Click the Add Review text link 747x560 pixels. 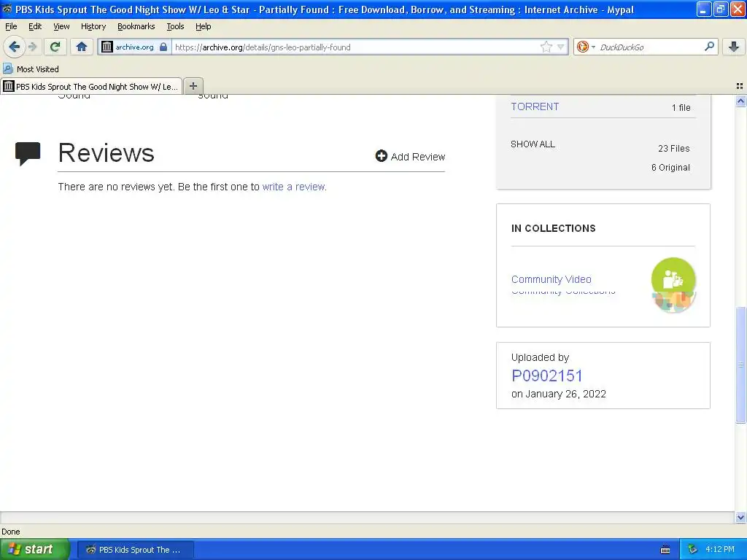click(x=418, y=157)
